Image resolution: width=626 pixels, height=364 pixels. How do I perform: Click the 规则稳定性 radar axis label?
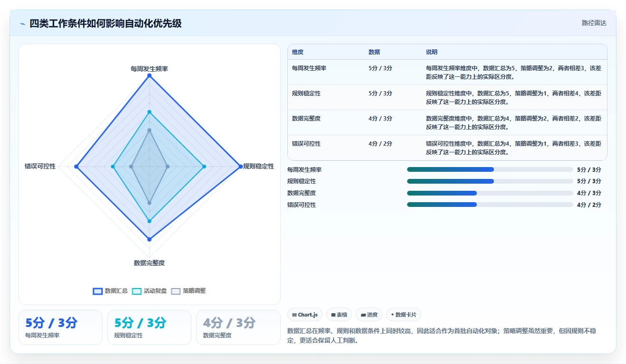258,167
